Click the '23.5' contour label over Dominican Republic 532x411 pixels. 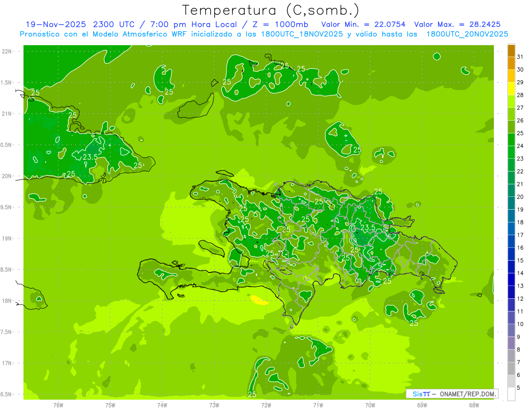point(368,227)
